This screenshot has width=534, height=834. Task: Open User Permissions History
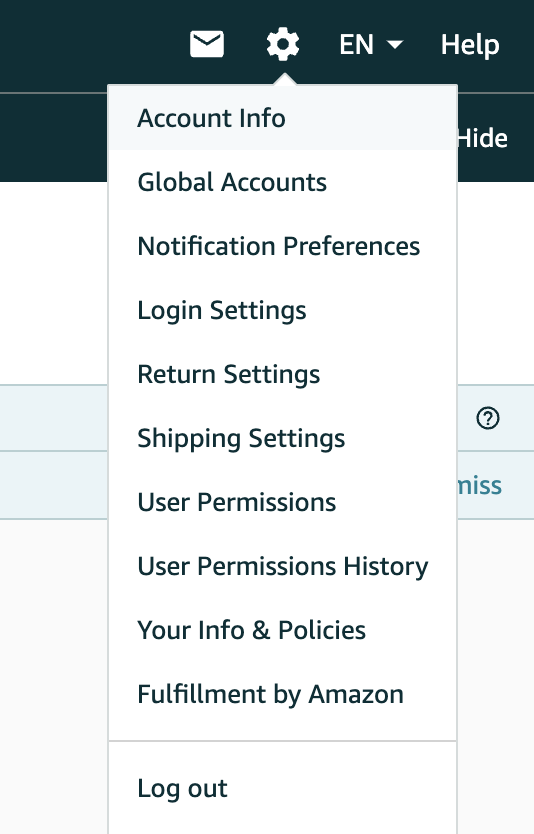pyautogui.click(x=283, y=566)
